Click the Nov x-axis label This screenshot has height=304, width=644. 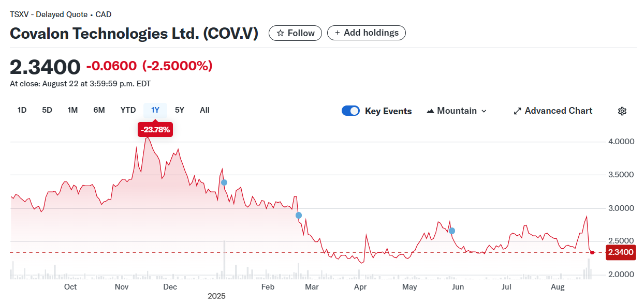tap(122, 287)
